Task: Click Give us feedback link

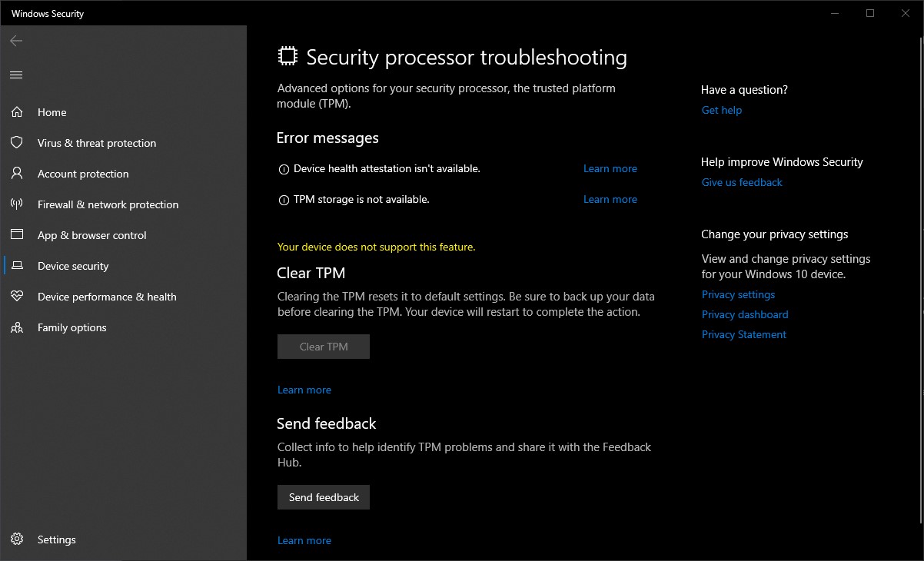Action: coord(742,182)
